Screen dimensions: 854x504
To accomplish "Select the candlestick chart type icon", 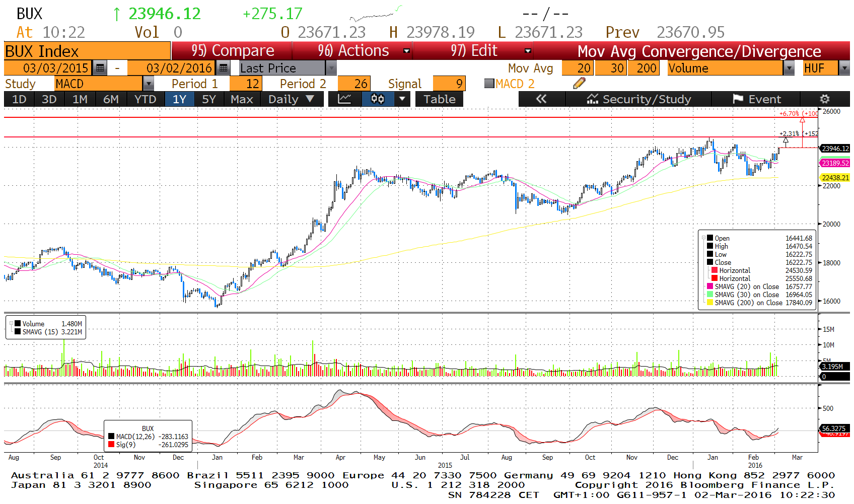I will click(378, 99).
